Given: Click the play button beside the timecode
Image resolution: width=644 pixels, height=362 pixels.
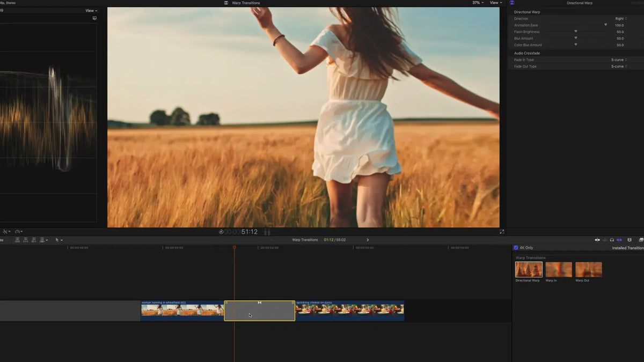Looking at the screenshot, I should (x=221, y=232).
